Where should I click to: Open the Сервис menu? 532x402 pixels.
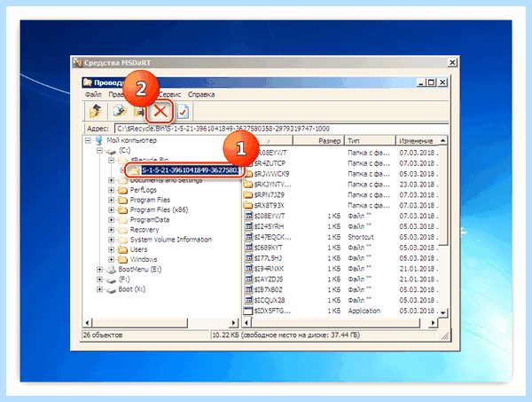[x=169, y=94]
